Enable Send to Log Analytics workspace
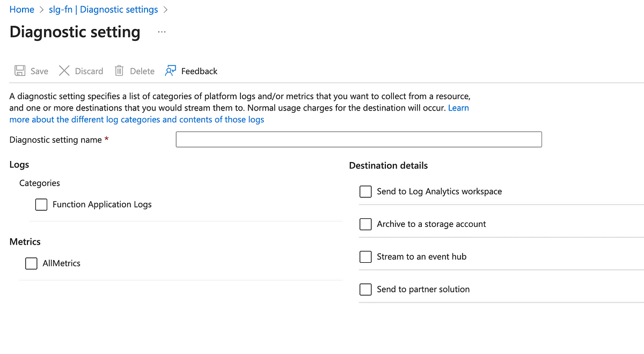This screenshot has height=354, width=644. [365, 191]
